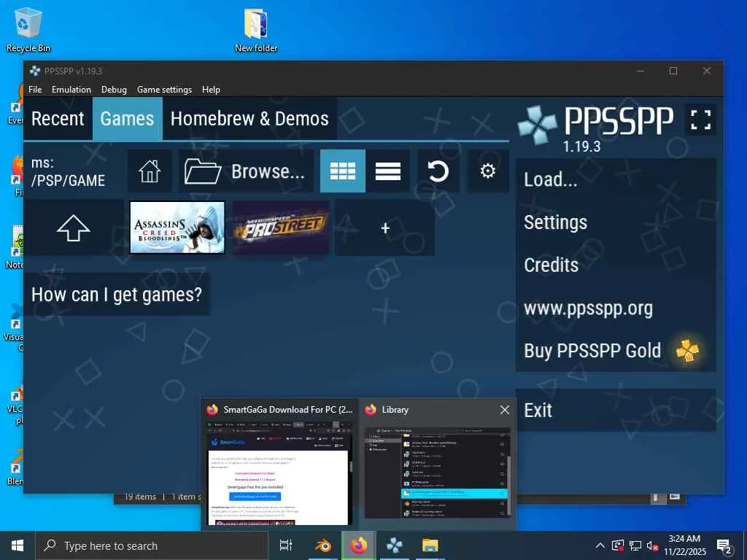The width and height of the screenshot is (747, 560).
Task: Go to the PPSSPP home directory icon
Action: click(x=150, y=171)
